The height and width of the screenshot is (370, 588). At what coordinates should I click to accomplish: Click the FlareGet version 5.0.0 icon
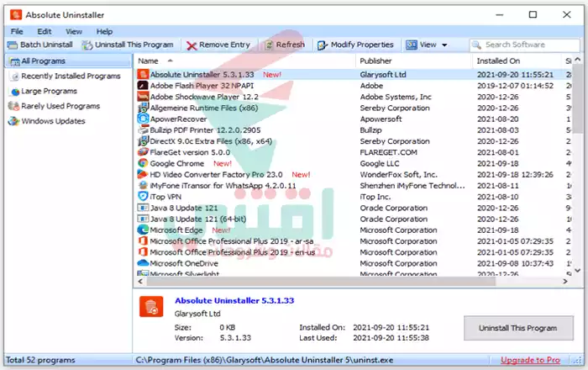pos(143,152)
